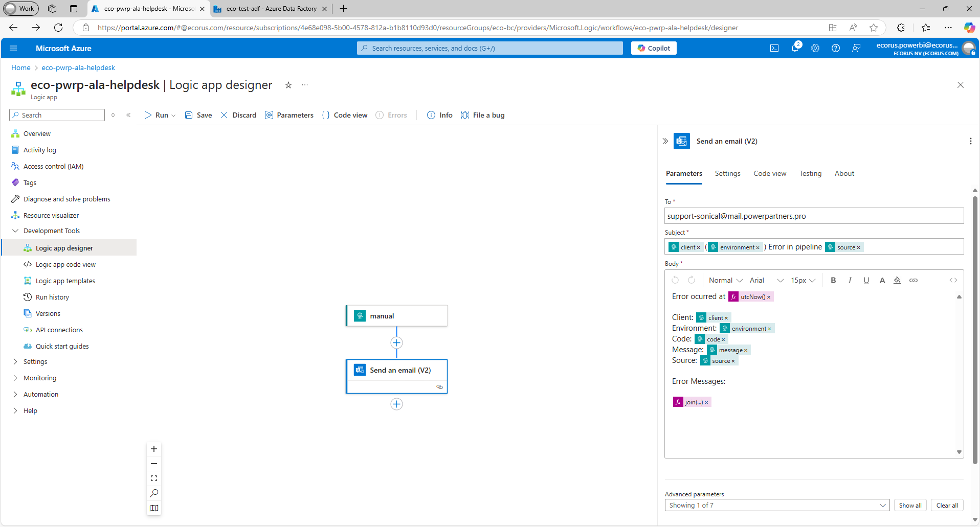
Task: Collapse the Send an email details panel
Action: tap(665, 141)
